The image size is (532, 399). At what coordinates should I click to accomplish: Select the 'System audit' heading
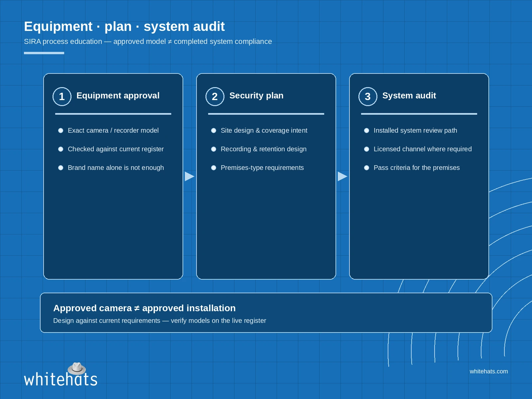point(409,95)
